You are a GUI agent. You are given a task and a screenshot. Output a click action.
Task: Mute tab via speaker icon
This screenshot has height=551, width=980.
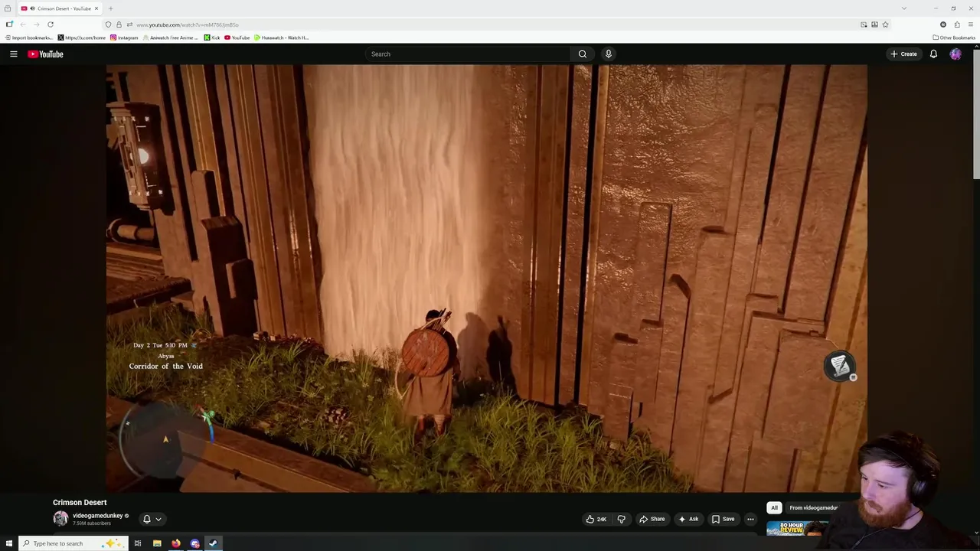[x=31, y=8]
